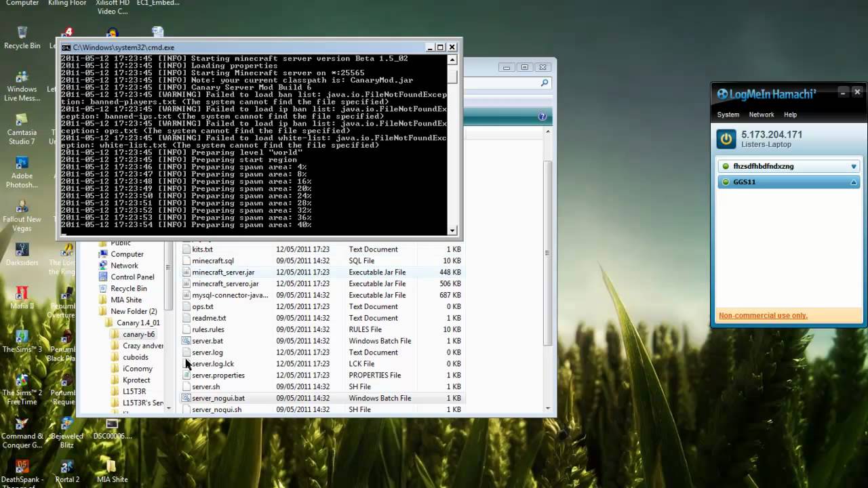Click the cmd.exe title bar icon
Image resolution: width=868 pixels, height=488 pixels.
(x=66, y=47)
